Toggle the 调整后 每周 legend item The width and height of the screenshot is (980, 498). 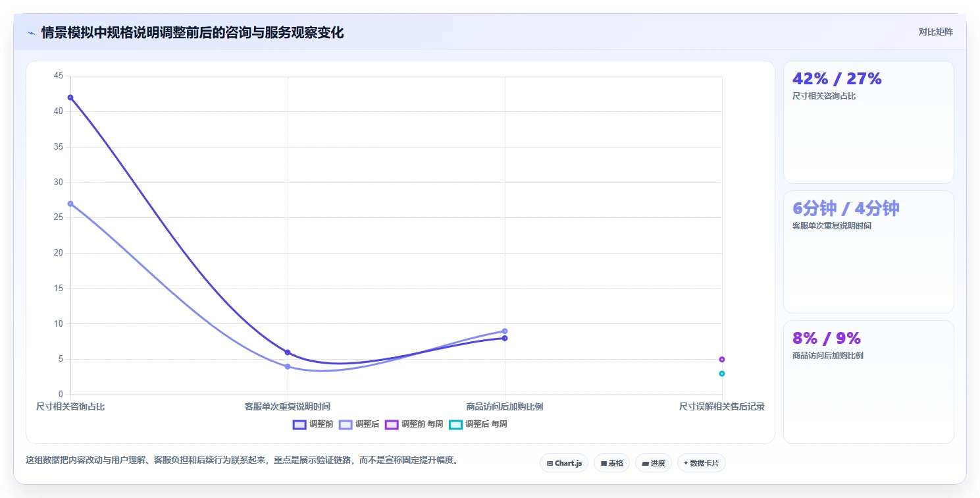click(x=478, y=424)
